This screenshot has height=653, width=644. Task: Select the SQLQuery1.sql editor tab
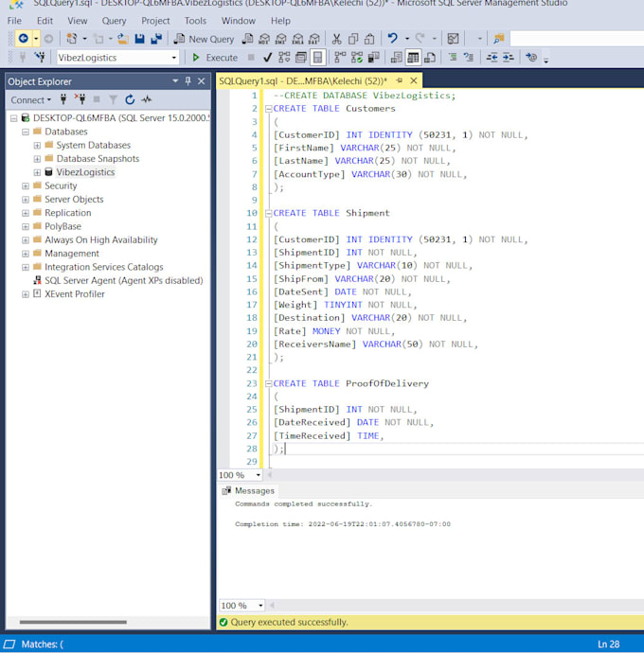[x=303, y=80]
